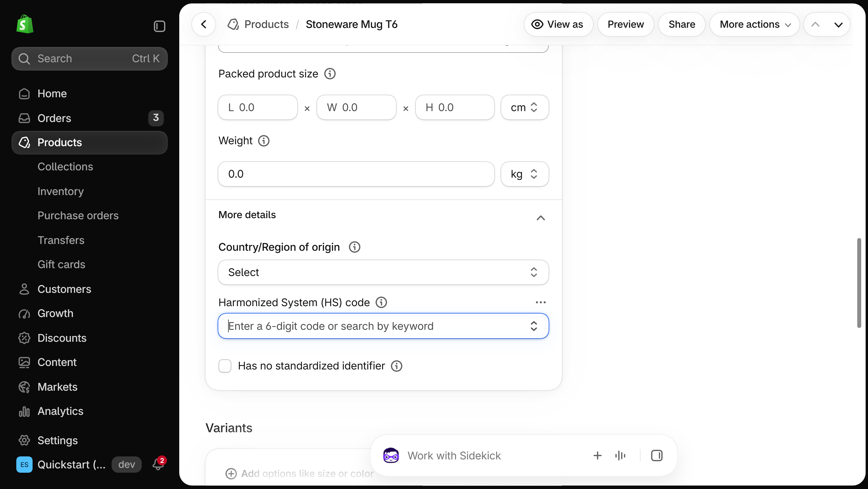Open the HS code search combo box
Image resolution: width=868 pixels, height=489 pixels.
point(383,326)
